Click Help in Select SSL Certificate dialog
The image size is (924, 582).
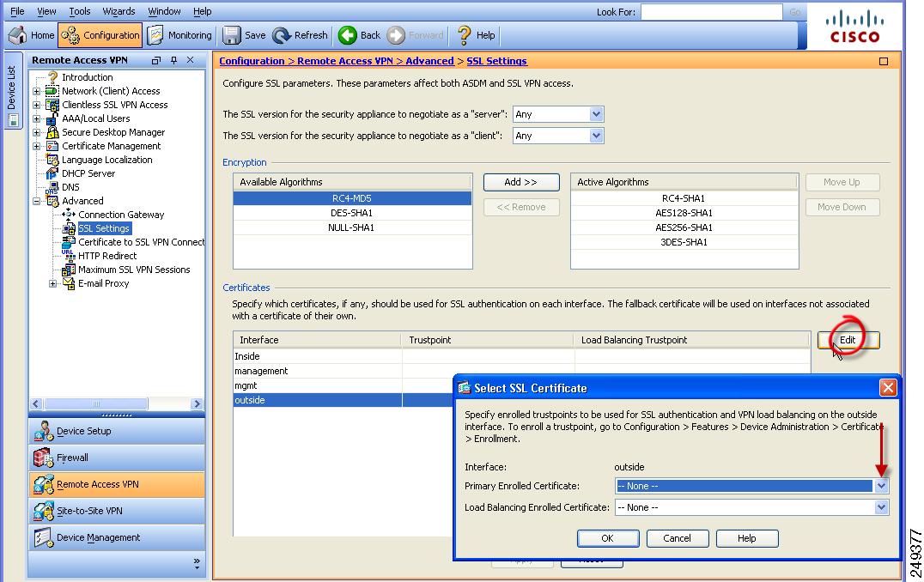(x=746, y=538)
